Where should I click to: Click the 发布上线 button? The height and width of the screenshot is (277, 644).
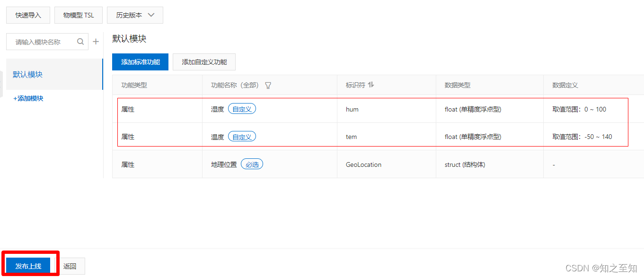pyautogui.click(x=28, y=266)
